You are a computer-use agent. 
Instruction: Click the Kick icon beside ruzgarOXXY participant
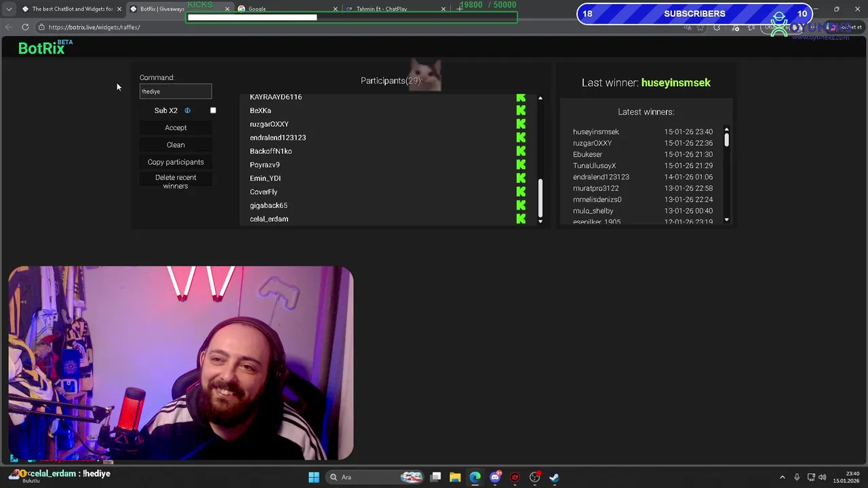click(521, 124)
